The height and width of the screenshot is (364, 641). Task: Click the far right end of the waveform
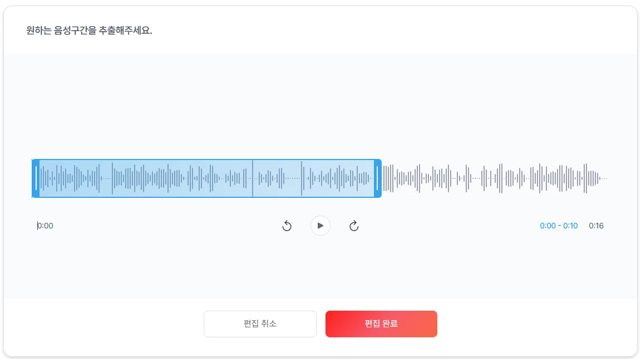pos(604,178)
